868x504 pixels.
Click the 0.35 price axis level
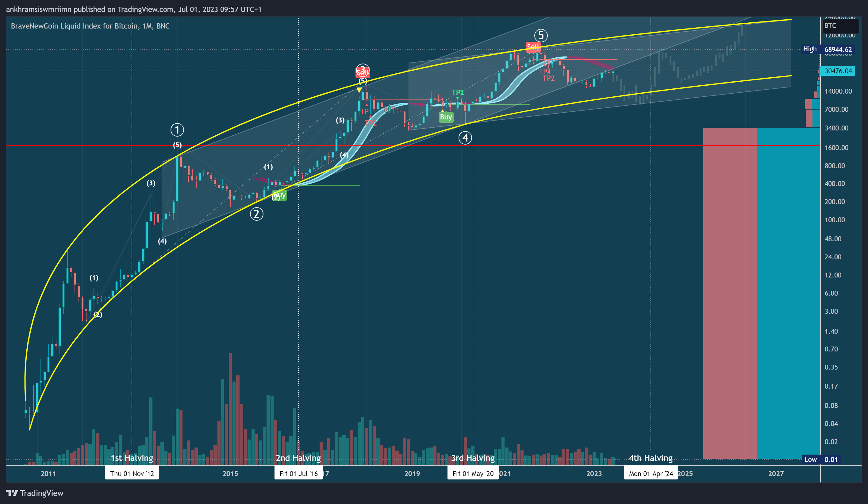coord(831,367)
